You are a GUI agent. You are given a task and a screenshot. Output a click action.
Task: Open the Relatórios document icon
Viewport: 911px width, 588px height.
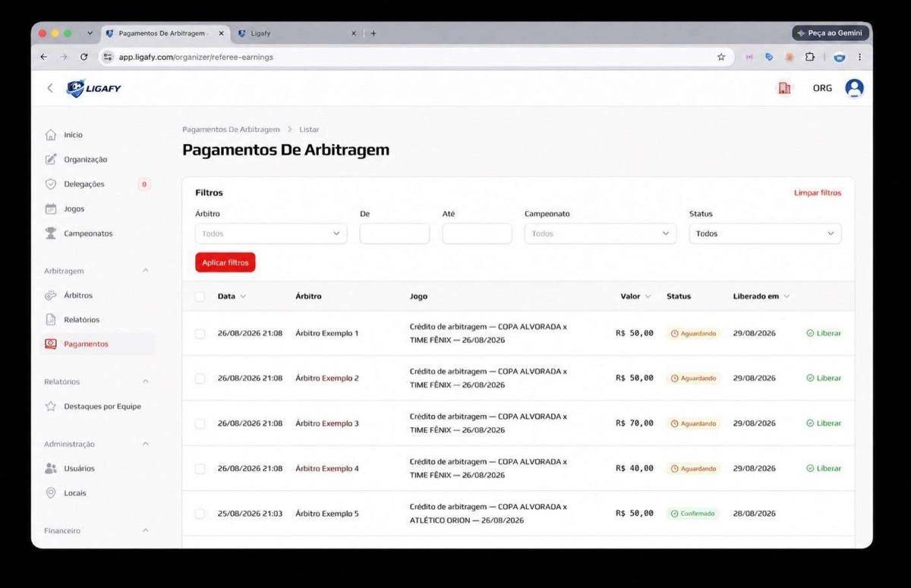(x=51, y=319)
